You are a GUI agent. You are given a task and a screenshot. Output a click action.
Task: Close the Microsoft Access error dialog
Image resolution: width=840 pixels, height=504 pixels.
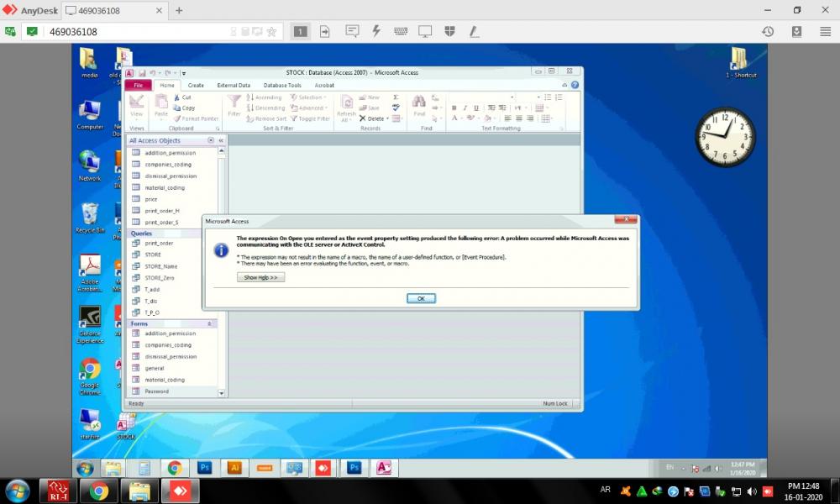(x=626, y=219)
